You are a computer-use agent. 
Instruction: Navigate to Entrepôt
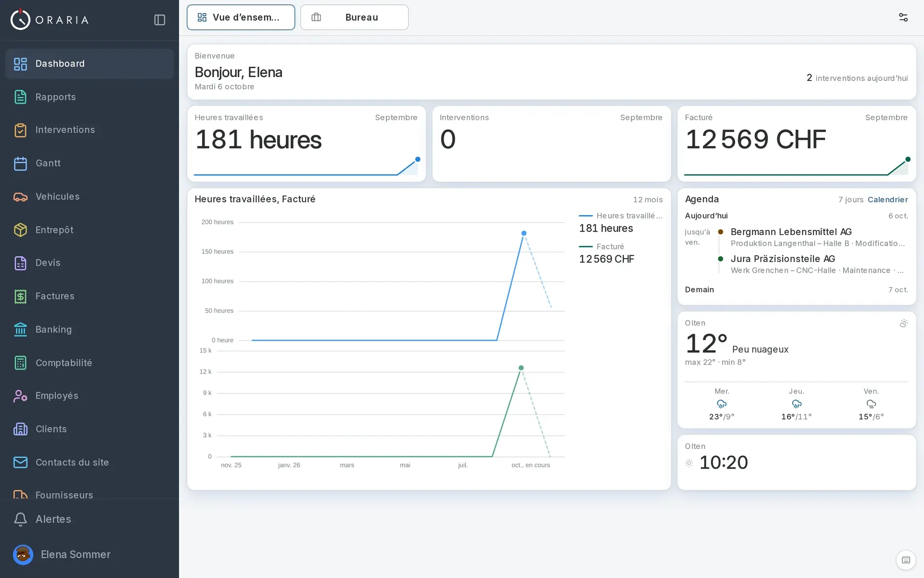[x=90, y=230]
